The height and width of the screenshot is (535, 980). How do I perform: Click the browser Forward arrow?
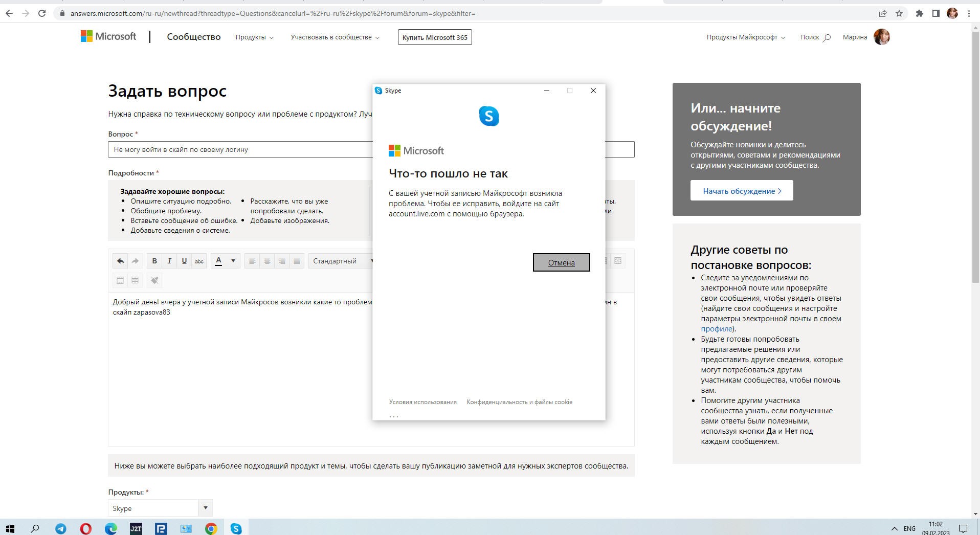(x=26, y=13)
